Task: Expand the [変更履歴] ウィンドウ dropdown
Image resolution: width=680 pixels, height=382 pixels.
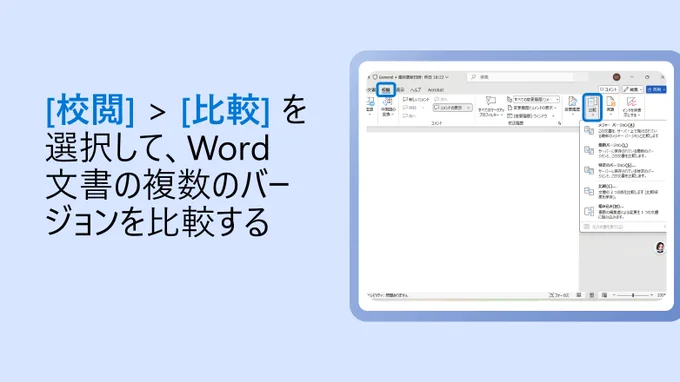Action: pos(531,116)
